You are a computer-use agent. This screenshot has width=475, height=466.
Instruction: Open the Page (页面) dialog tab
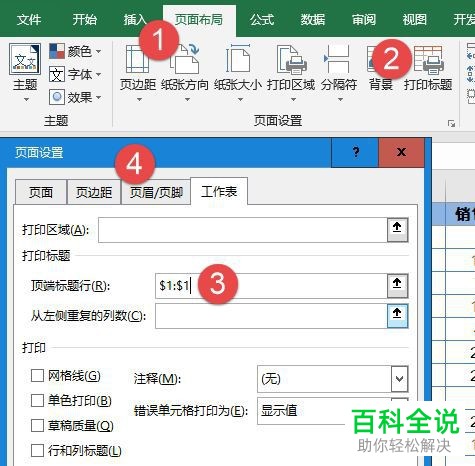(41, 192)
